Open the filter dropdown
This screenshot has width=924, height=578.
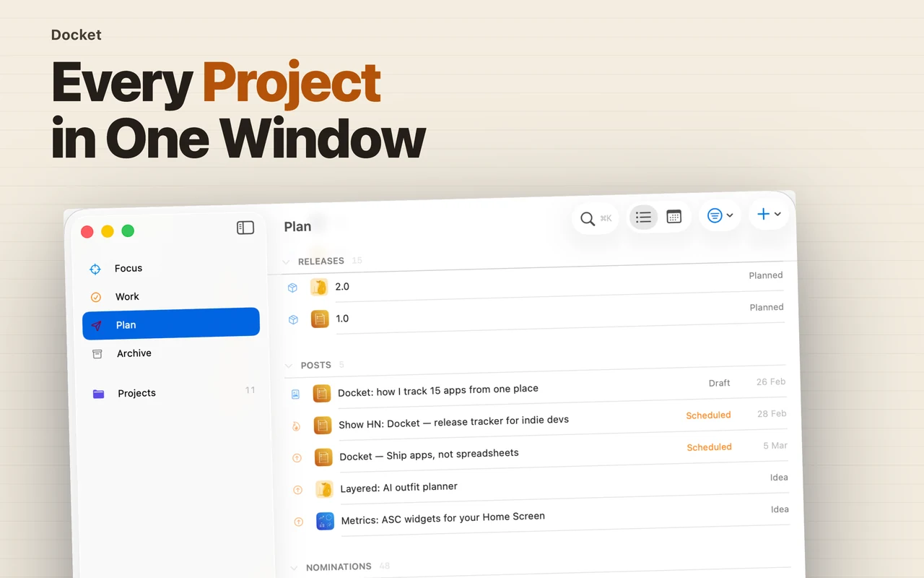click(x=720, y=215)
